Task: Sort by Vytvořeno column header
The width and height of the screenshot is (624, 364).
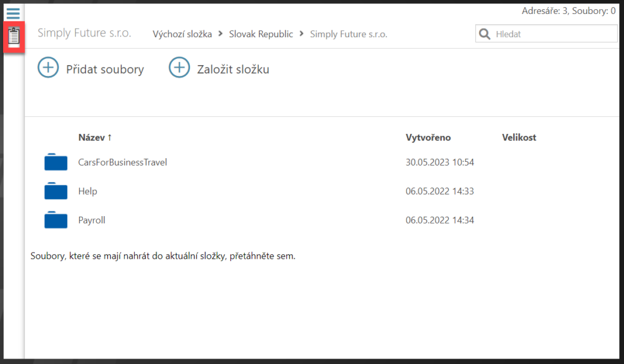Action: tap(428, 138)
